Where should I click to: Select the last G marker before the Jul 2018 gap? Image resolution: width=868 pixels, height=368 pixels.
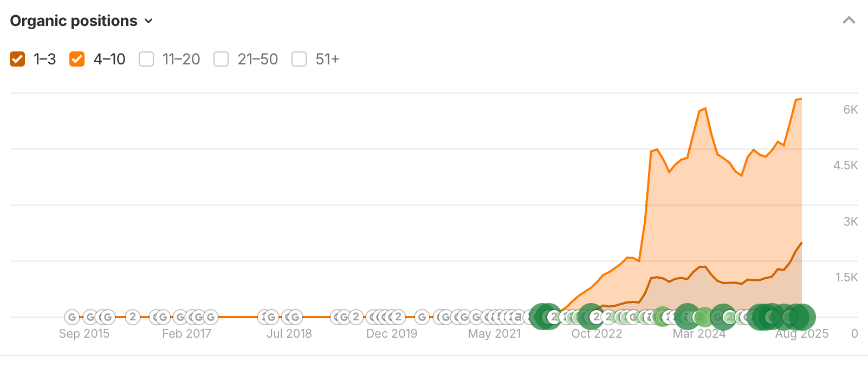tap(211, 317)
